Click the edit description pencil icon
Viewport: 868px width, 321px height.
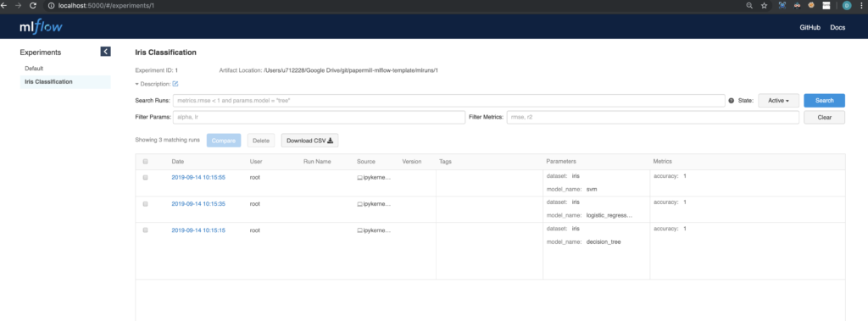pyautogui.click(x=175, y=84)
